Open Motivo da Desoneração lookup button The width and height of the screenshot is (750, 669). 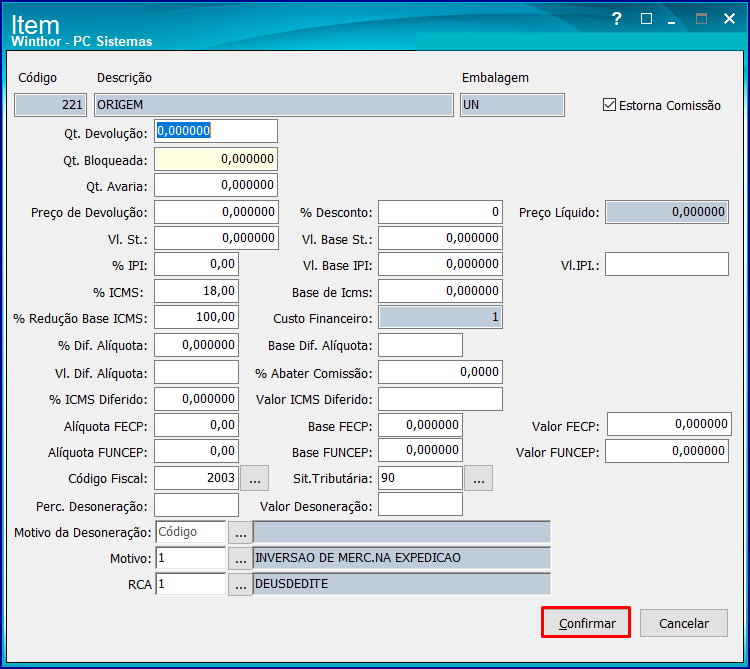click(240, 532)
